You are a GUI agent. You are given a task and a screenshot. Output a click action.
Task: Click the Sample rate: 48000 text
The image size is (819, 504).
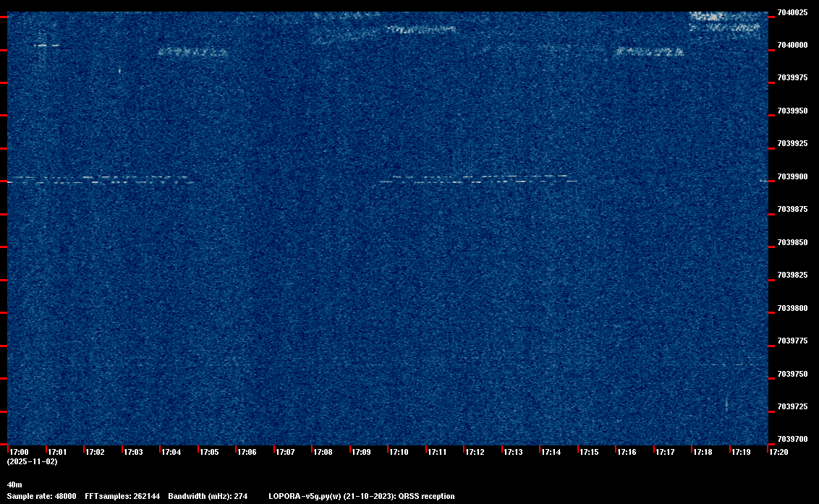pyautogui.click(x=41, y=496)
